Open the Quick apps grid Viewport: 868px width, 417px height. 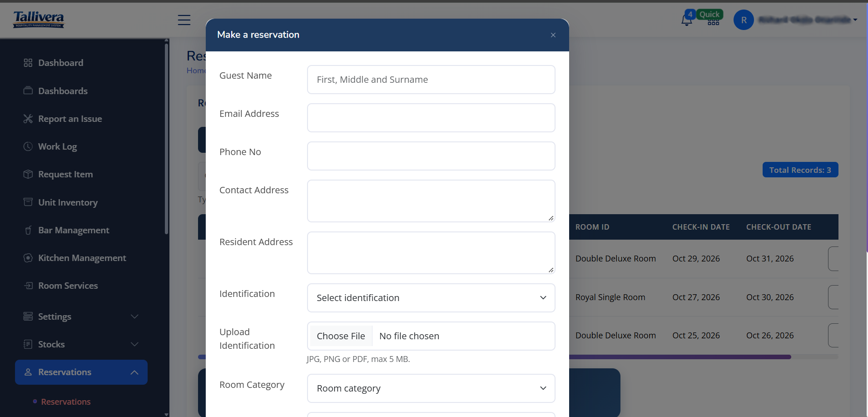point(713,21)
